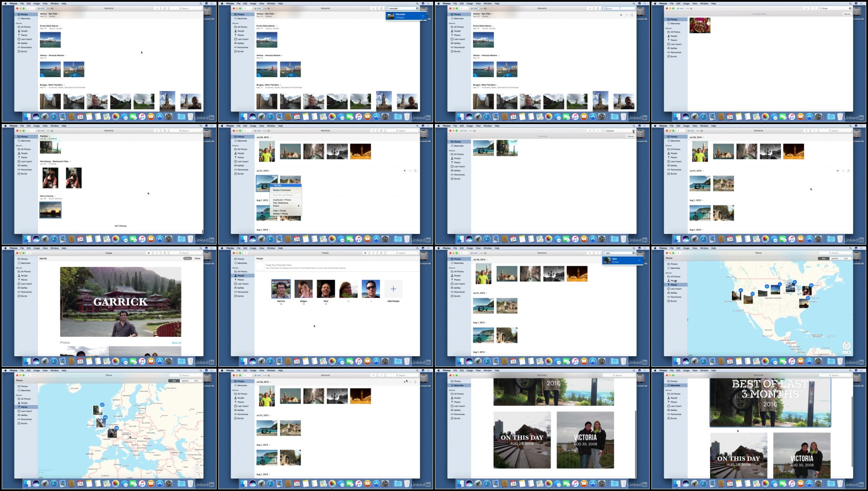
Task: Clear the 'Pizza' search field text
Action: [850, 8]
